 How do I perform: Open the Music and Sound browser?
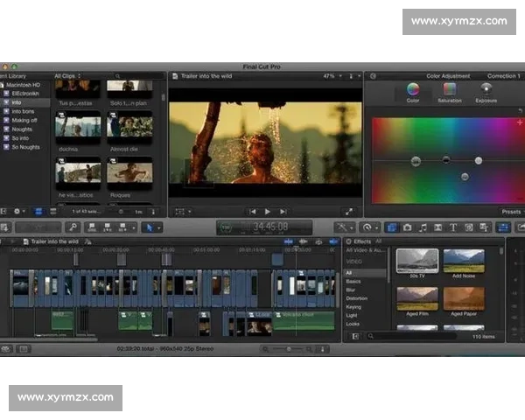click(423, 227)
